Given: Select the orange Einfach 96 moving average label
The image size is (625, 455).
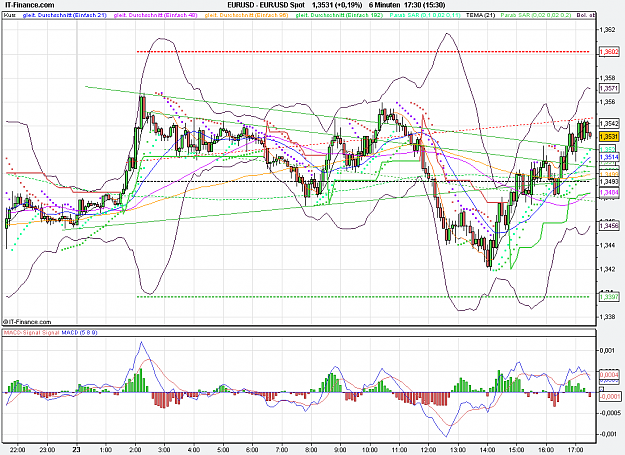Looking at the screenshot, I should point(246,15).
